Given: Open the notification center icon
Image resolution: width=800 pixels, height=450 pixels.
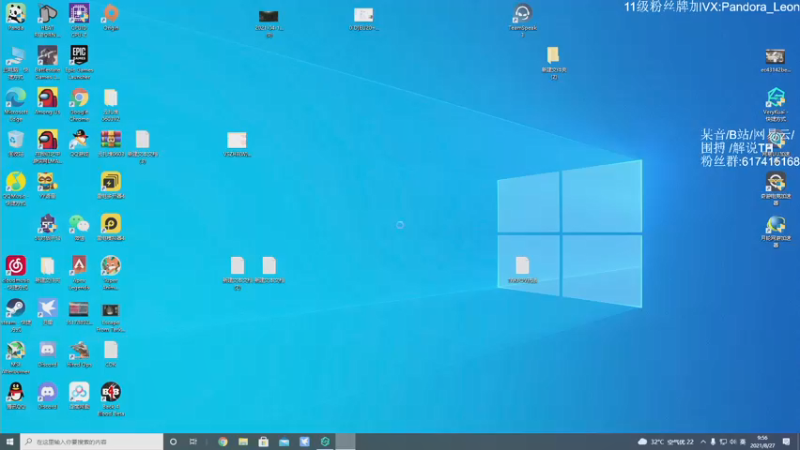Looking at the screenshot, I should pyautogui.click(x=787, y=441).
